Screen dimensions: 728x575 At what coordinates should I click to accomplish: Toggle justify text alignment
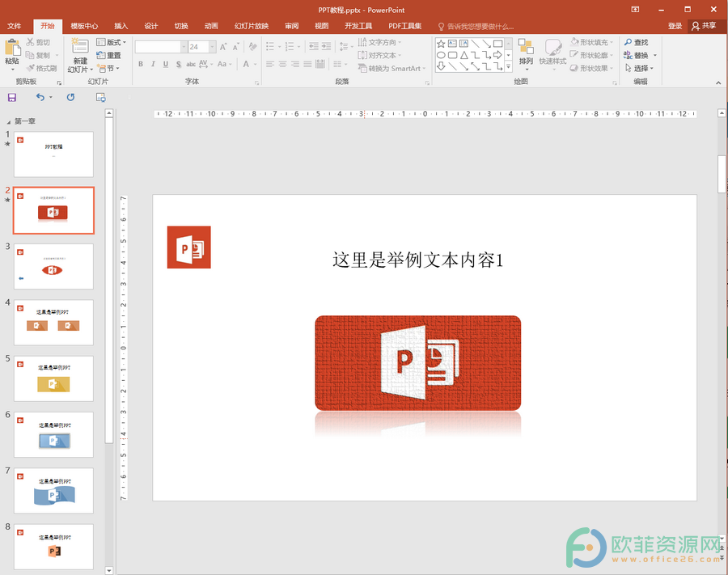308,64
